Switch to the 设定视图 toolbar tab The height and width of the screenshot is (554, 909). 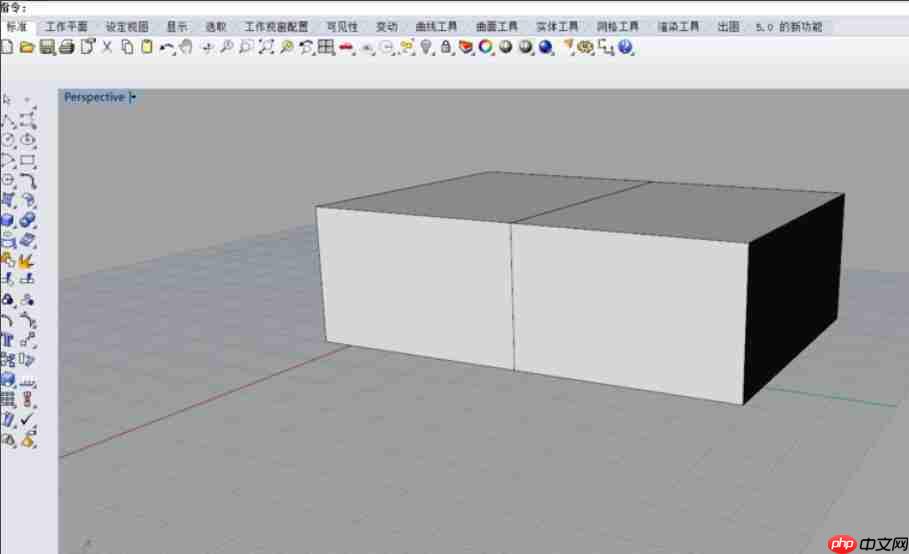point(127,27)
